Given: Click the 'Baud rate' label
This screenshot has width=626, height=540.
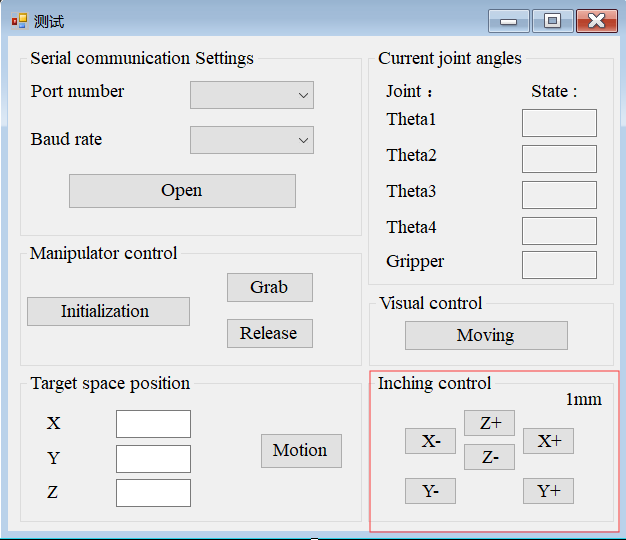Looking at the screenshot, I should [66, 139].
